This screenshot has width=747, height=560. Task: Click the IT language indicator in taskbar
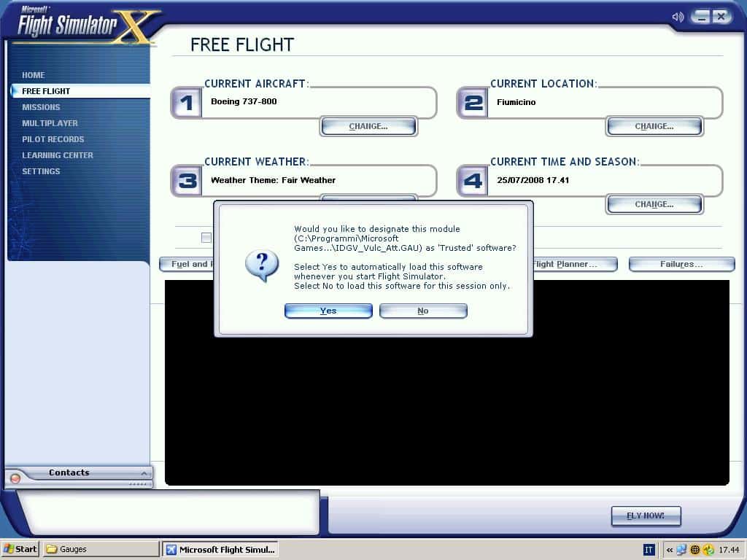(649, 550)
